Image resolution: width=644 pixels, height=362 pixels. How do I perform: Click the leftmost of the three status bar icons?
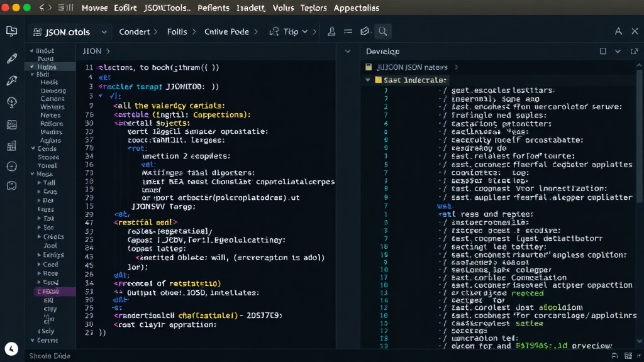pos(614,356)
